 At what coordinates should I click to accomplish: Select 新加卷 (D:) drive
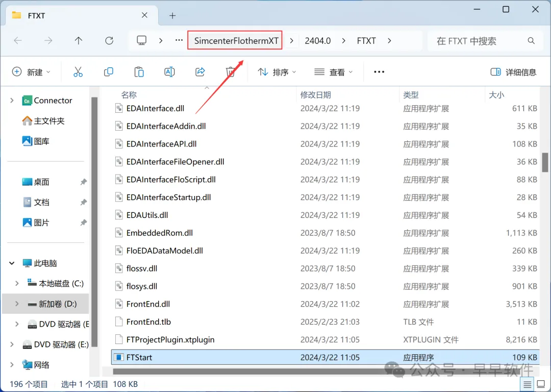(x=53, y=304)
